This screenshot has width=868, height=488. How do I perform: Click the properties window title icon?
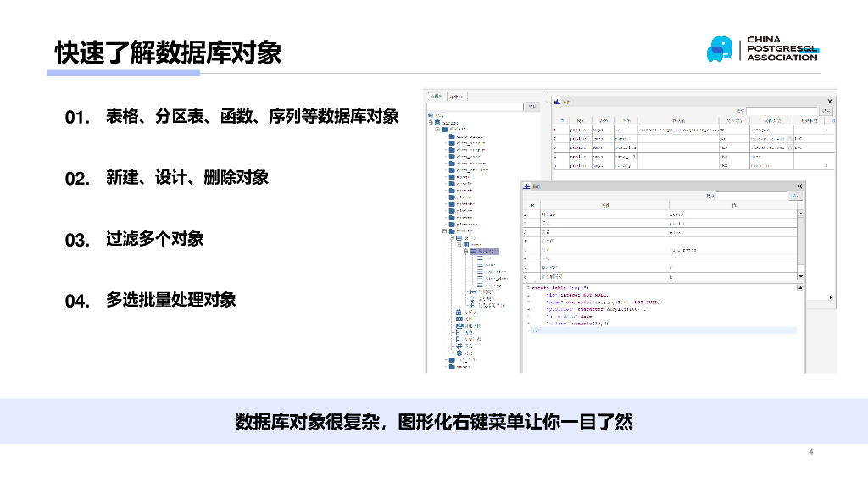pos(526,186)
